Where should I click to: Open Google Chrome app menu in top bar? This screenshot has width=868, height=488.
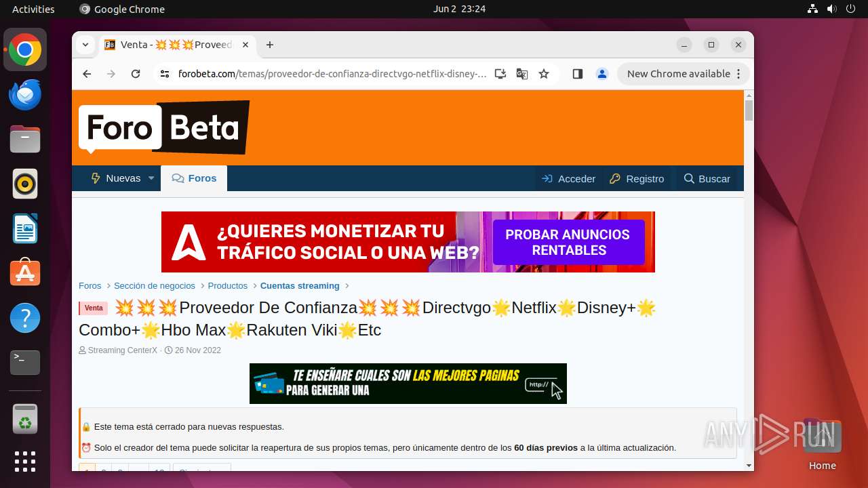[122, 9]
